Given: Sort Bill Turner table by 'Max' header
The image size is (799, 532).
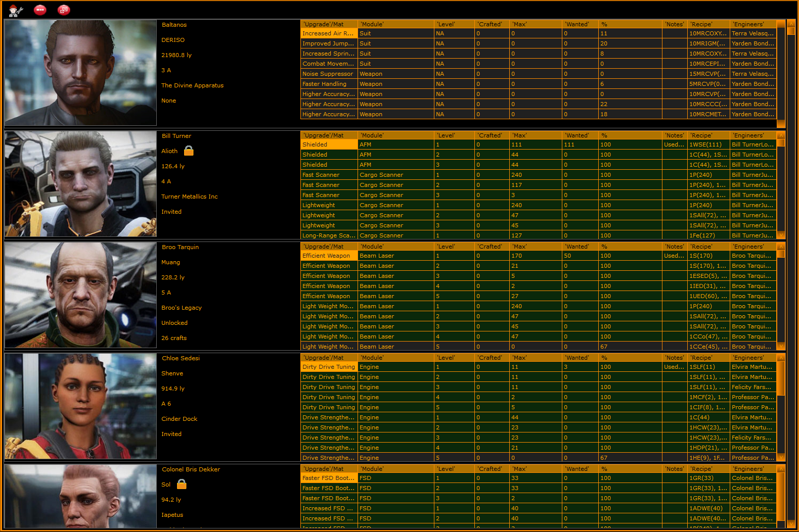Looking at the screenshot, I should click(x=536, y=135).
